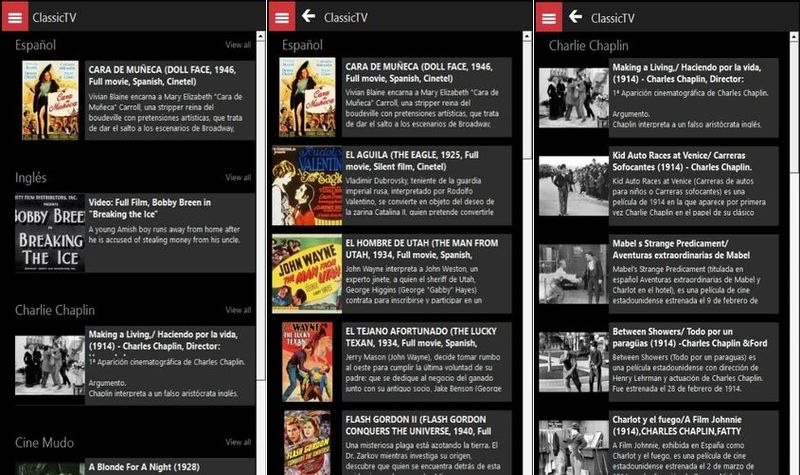This screenshot has height=475, width=800.
Task: Open Making a Living thumbnail in left panel
Action: point(49,365)
